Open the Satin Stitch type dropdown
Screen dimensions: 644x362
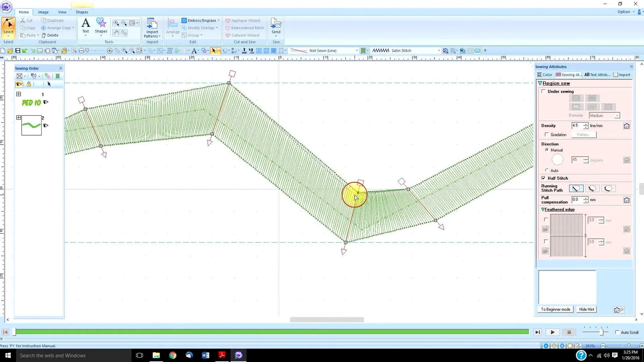pyautogui.click(x=439, y=50)
